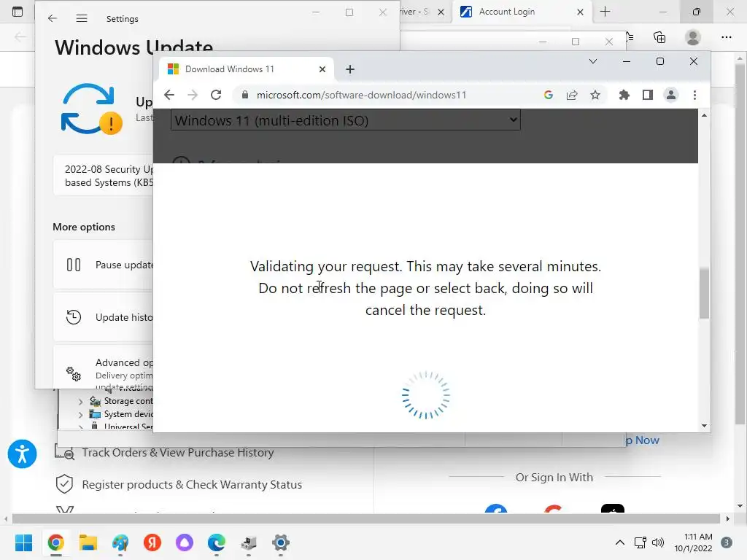Click Pause updates option in Settings
Screen dimensions: 747x560
(x=103, y=265)
